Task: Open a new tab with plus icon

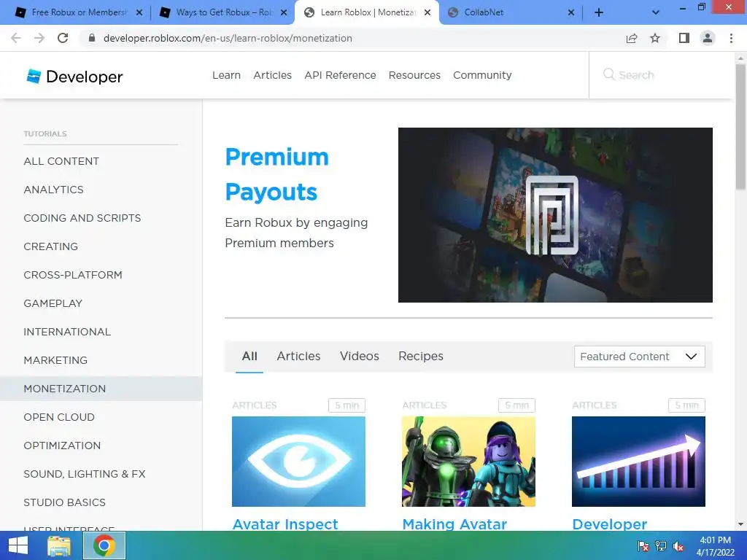Action: (599, 13)
